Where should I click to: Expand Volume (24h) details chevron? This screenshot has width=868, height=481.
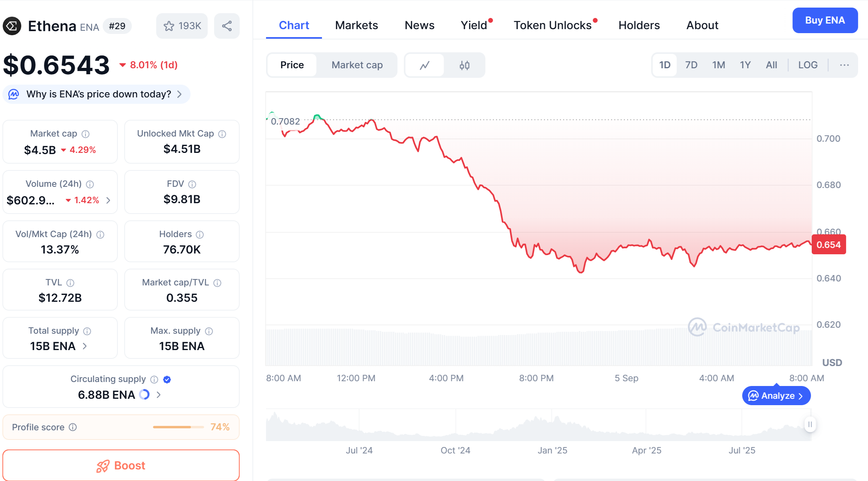[108, 200]
